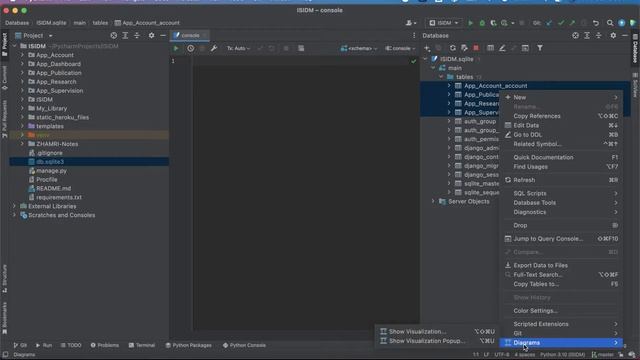Open console settings wrench icon
640x360 pixels.
click(x=213, y=48)
